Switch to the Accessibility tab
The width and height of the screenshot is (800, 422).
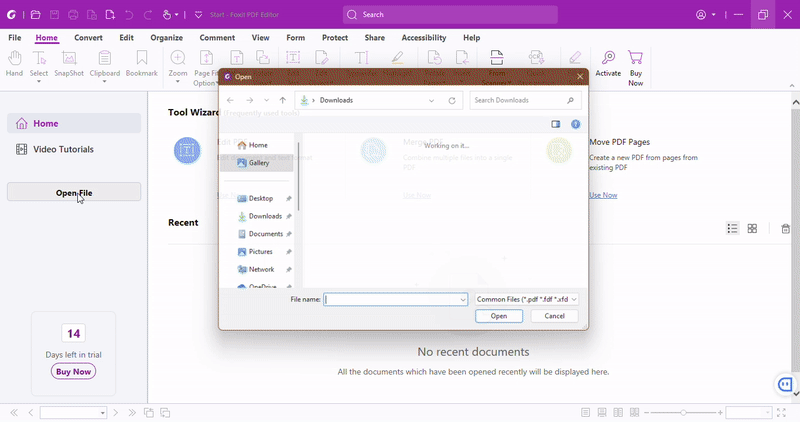click(x=423, y=38)
